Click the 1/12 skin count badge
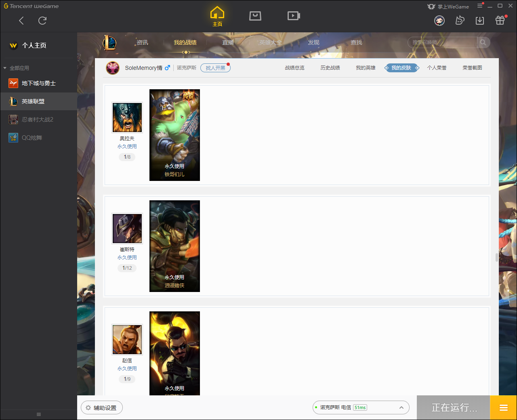The height and width of the screenshot is (420, 517). pyautogui.click(x=127, y=268)
